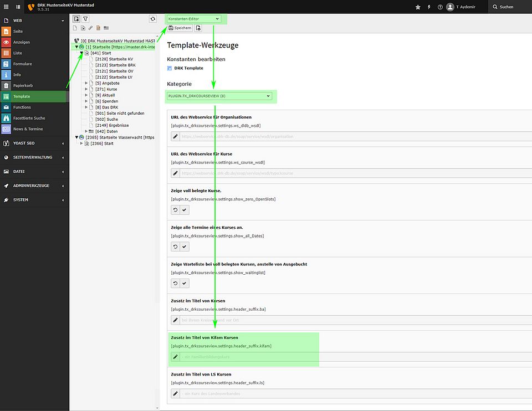Image resolution: width=532 pixels, height=411 pixels.
Task: Reset the 'Zeige Warteliste' setting to default
Action: pyautogui.click(x=175, y=283)
